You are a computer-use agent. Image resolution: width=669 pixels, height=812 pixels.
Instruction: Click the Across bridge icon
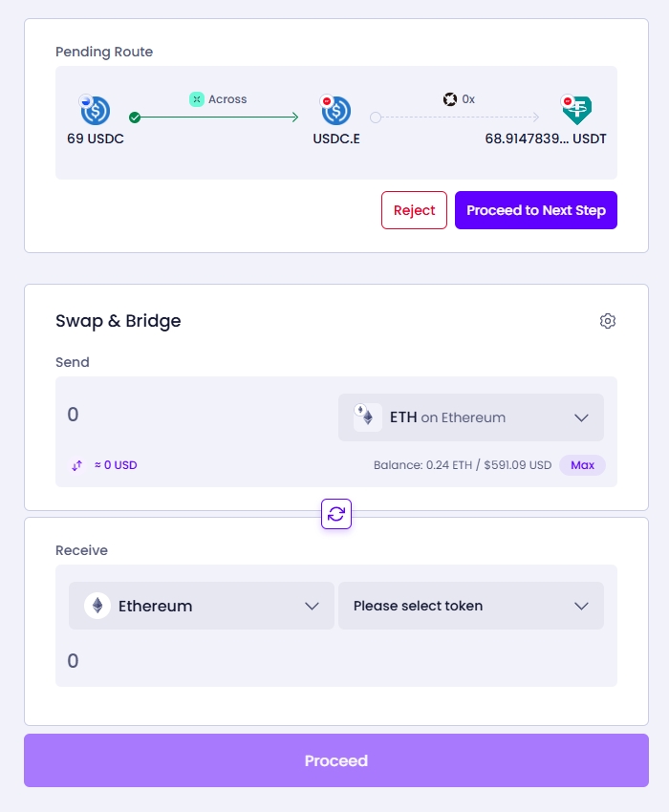196,99
